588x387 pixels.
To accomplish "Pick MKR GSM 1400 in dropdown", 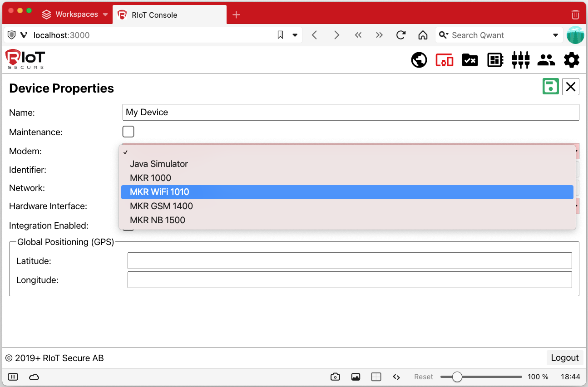I will pyautogui.click(x=161, y=206).
